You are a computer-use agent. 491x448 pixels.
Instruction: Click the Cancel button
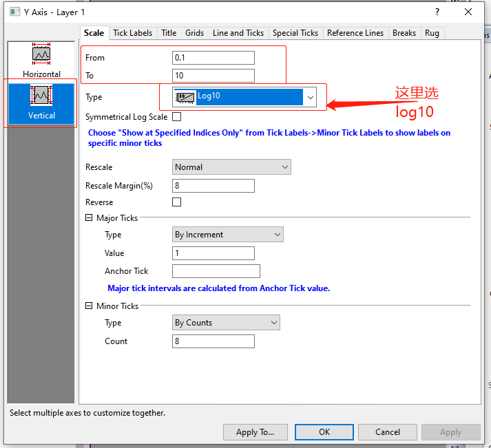[388, 432]
